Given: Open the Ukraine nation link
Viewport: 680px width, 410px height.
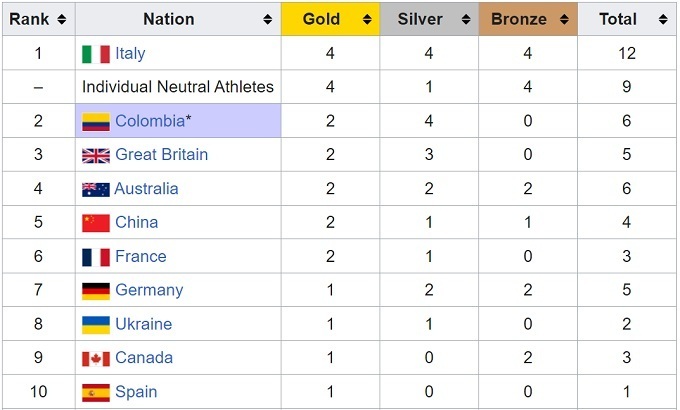Looking at the screenshot, I should click(143, 324).
